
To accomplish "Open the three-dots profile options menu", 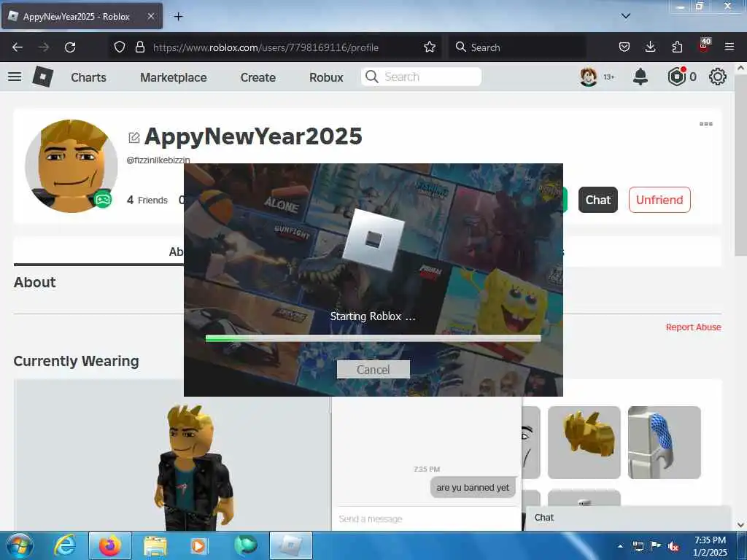I will click(x=706, y=124).
